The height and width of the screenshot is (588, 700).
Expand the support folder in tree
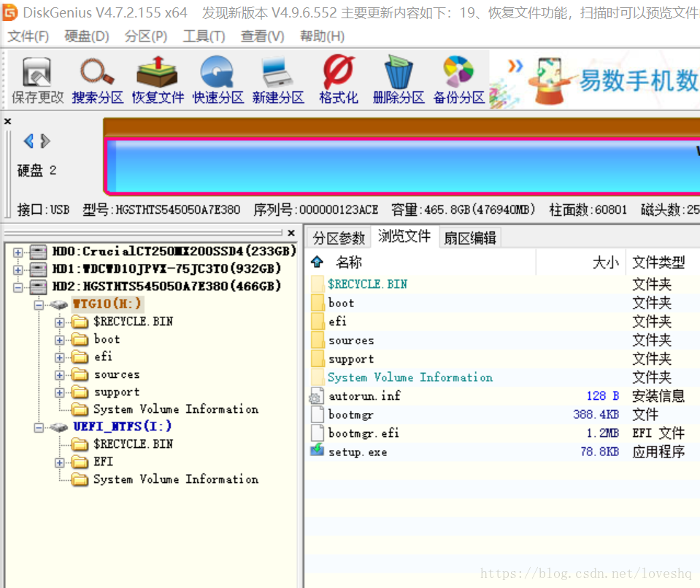(x=59, y=392)
